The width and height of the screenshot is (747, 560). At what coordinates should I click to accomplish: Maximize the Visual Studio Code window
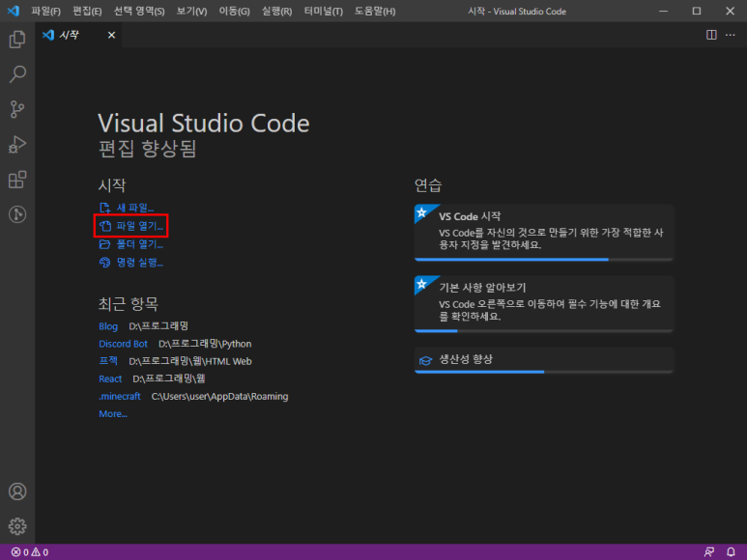click(697, 11)
